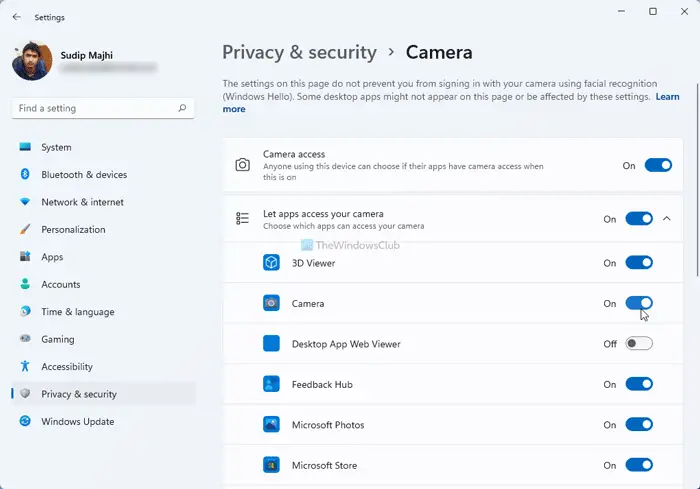
Task: Turn off the Camera access toggle
Action: [658, 165]
